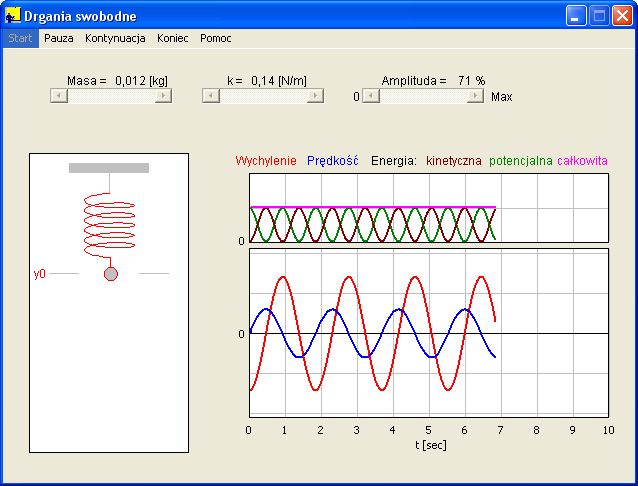Viewport: 638px width, 486px height.
Task: Click the Start menu item
Action: click(20, 38)
